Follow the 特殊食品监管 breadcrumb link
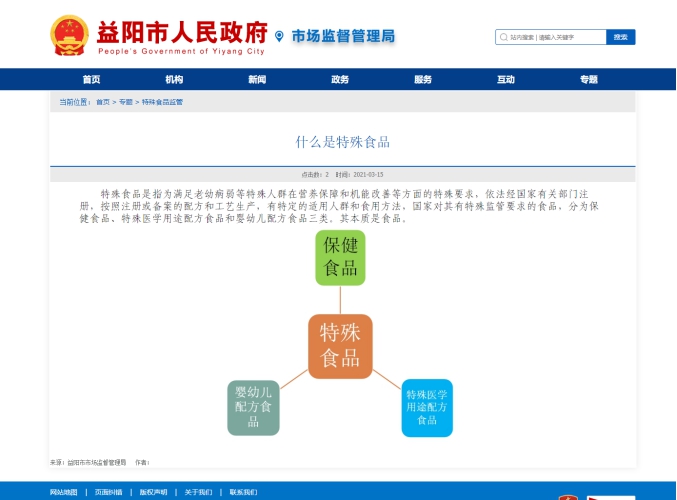 coord(162,102)
